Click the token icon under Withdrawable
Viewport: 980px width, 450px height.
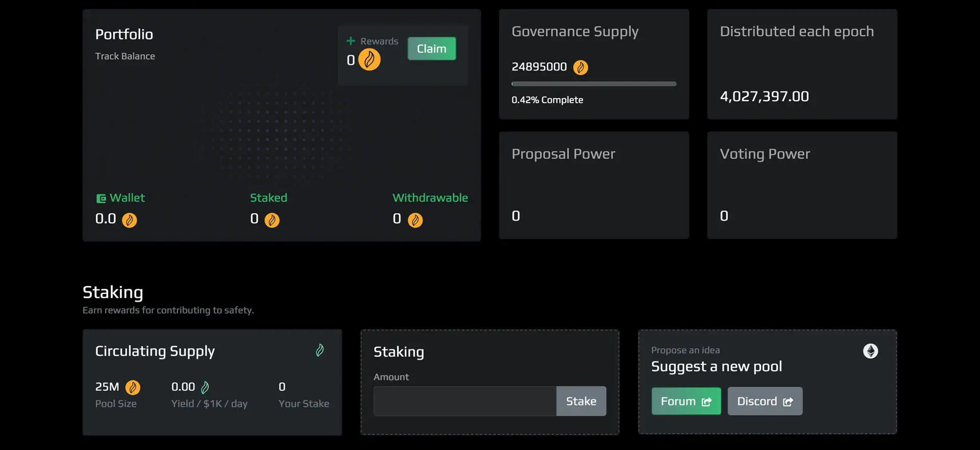415,220
